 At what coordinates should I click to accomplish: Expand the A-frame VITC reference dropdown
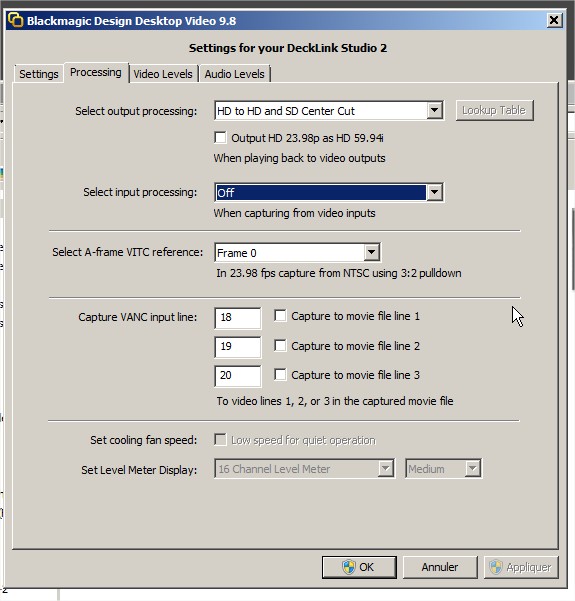click(371, 253)
